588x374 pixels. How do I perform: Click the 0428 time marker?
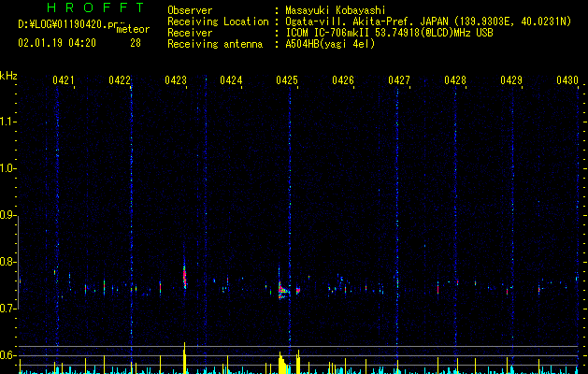455,80
